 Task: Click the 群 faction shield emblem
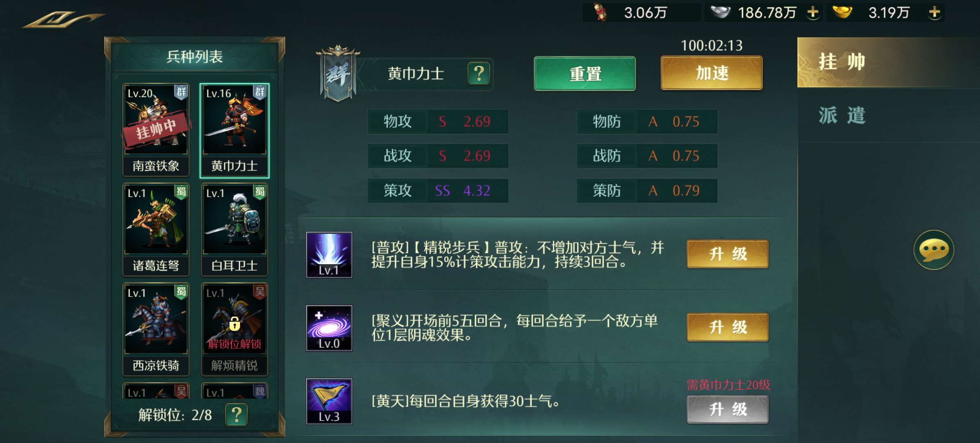[338, 73]
